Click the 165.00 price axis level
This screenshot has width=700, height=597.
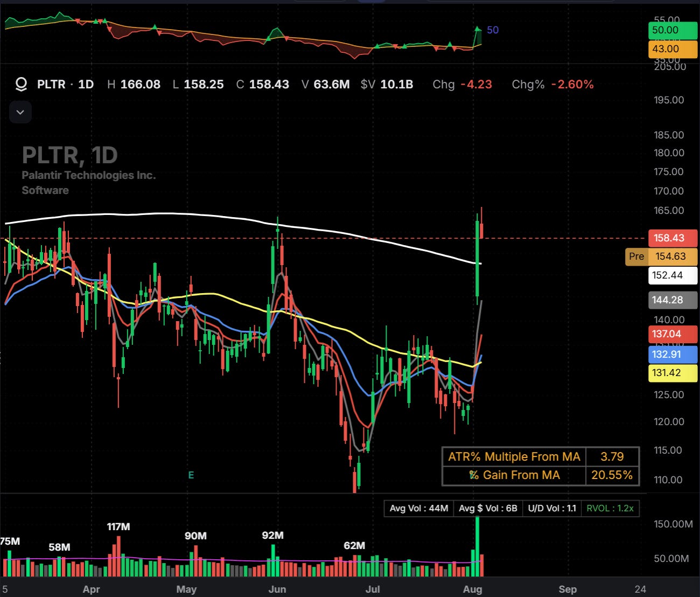(x=669, y=211)
